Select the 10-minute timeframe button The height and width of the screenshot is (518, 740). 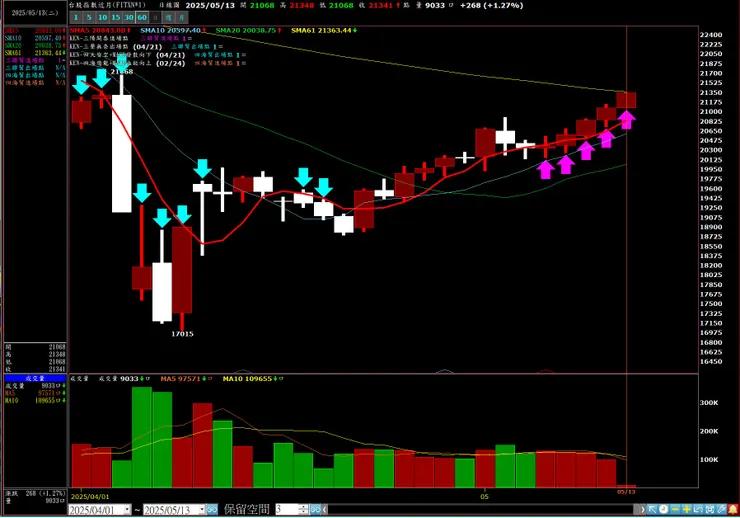click(102, 17)
